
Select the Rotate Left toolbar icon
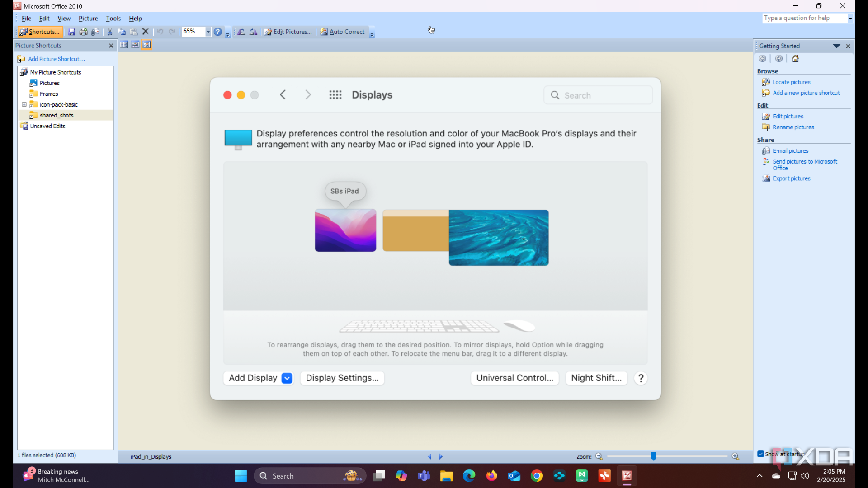coord(241,32)
